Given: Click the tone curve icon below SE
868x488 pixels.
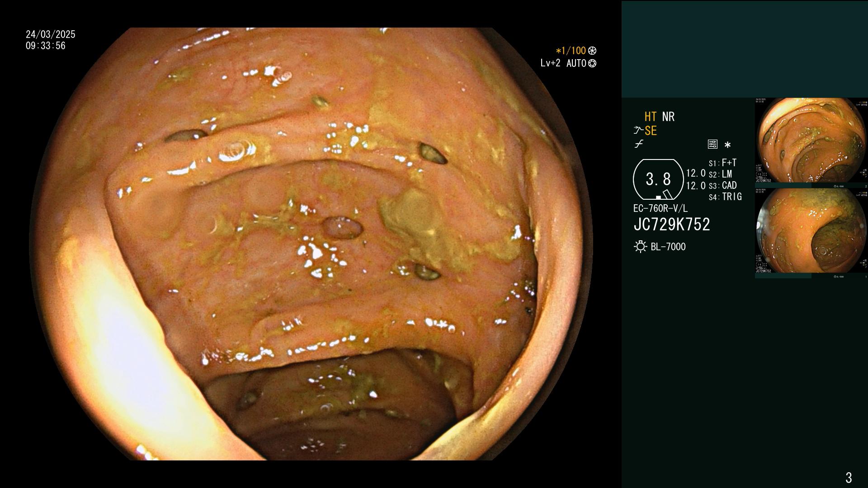Looking at the screenshot, I should (x=639, y=145).
